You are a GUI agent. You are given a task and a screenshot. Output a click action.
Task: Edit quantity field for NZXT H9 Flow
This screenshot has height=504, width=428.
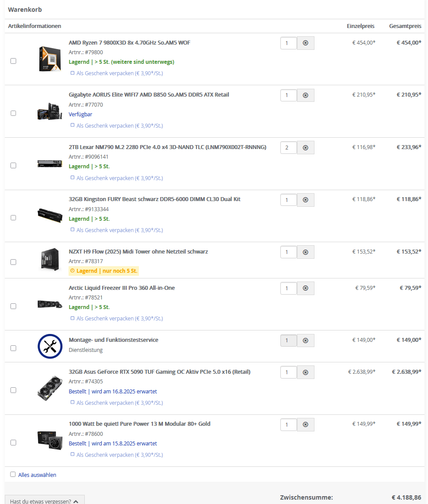pos(288,252)
